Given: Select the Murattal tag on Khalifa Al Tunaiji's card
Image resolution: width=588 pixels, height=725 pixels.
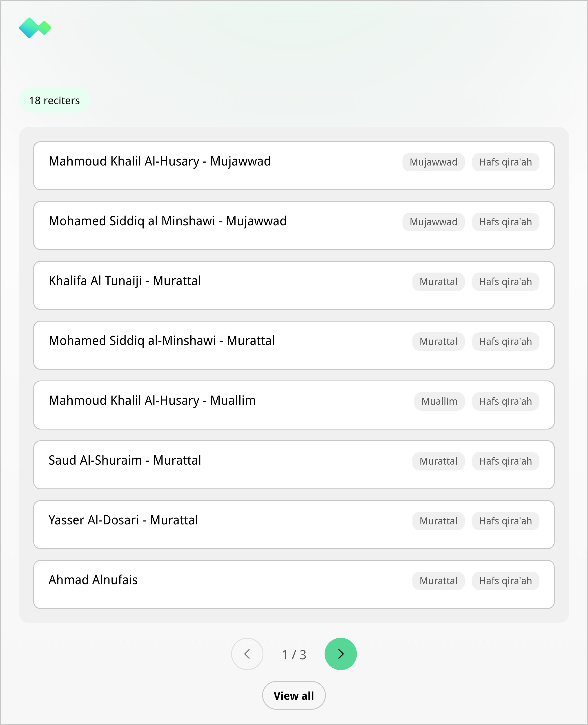Looking at the screenshot, I should (438, 282).
